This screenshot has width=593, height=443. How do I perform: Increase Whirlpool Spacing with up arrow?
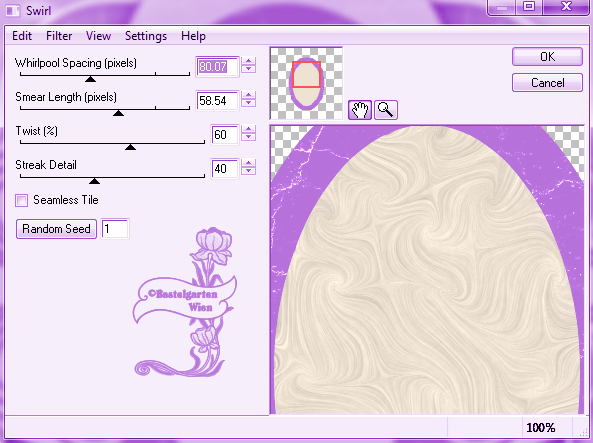tap(248, 61)
